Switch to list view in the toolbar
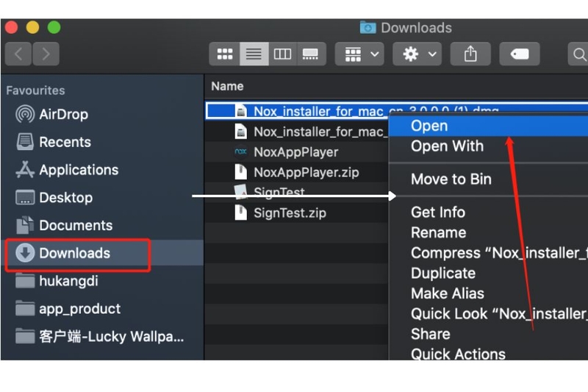Viewport: 588px width, 392px height. point(254,54)
